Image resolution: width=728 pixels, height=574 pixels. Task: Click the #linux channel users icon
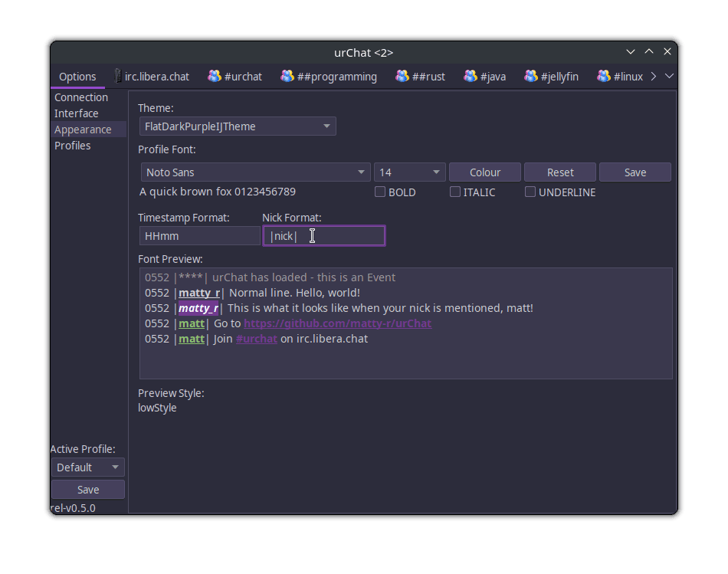(x=604, y=76)
